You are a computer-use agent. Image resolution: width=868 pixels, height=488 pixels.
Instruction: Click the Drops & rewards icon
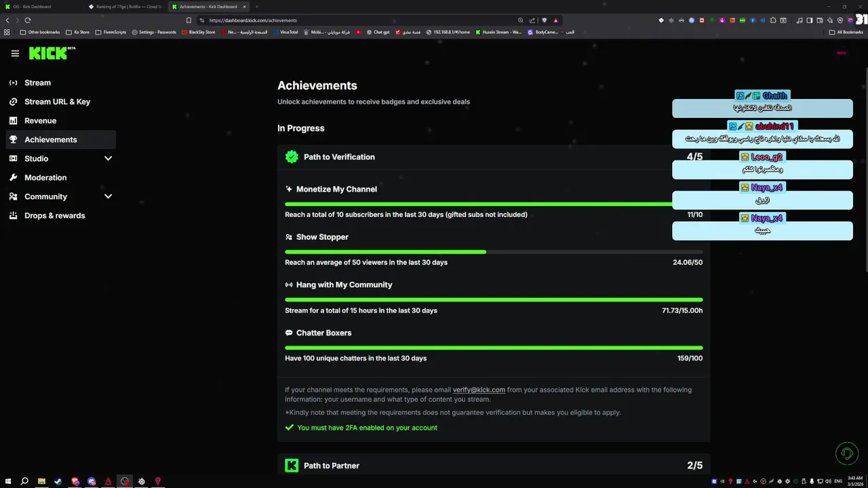(13, 216)
